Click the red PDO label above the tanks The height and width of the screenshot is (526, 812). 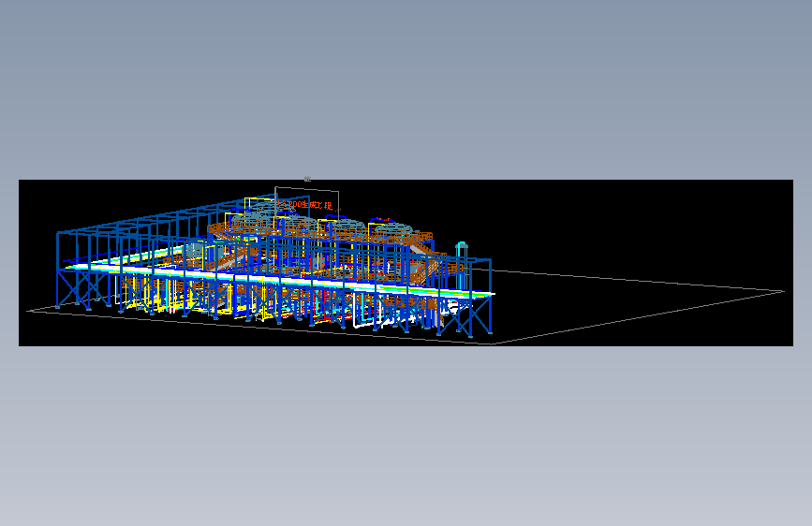click(x=305, y=205)
